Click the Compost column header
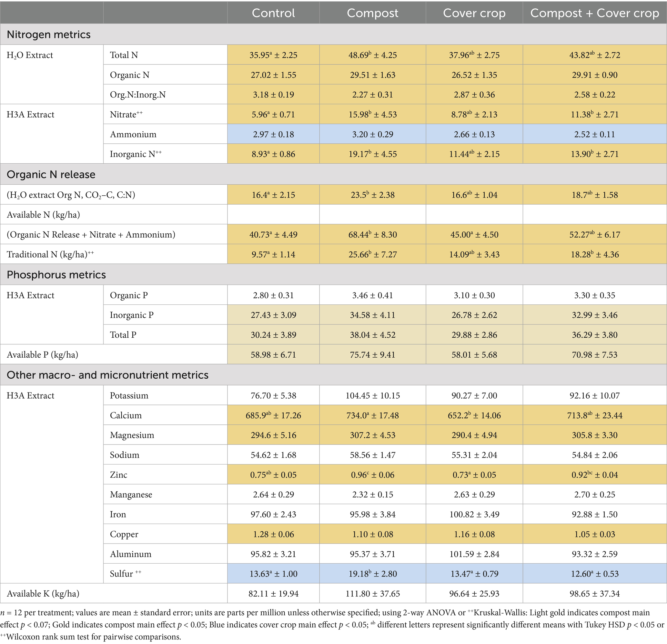Screen dimensions: 667x644 372,13
